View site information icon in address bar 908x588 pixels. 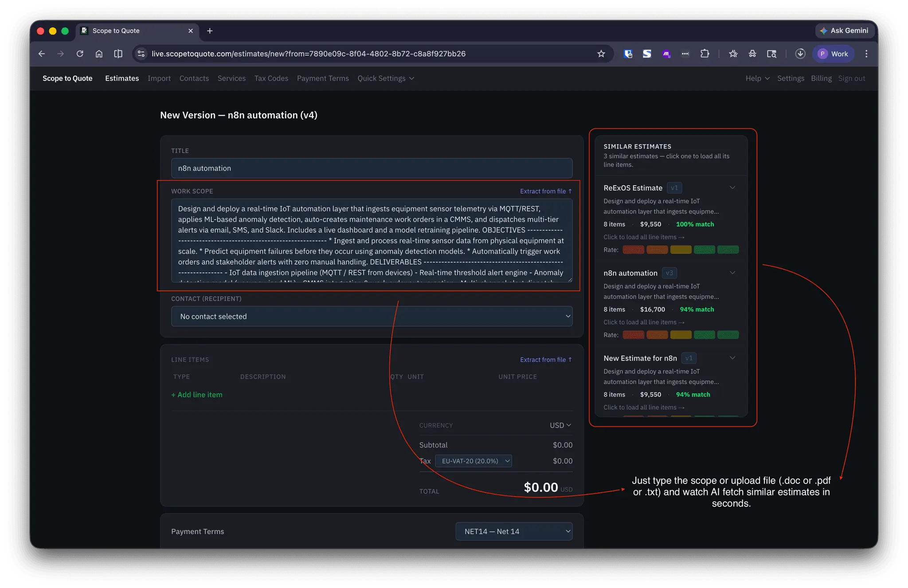tap(141, 54)
